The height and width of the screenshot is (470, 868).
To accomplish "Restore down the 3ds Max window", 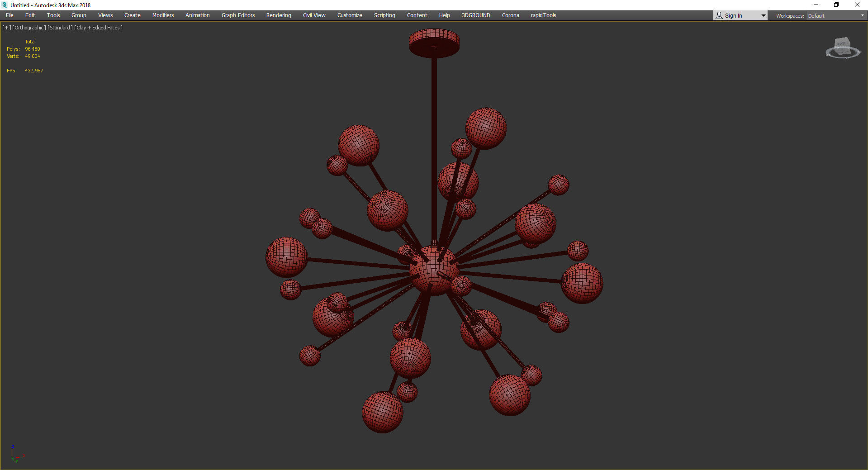I will [x=836, y=5].
